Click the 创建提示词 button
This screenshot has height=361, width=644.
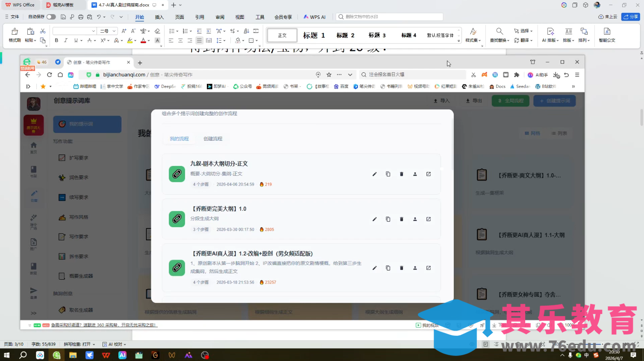[554, 101]
